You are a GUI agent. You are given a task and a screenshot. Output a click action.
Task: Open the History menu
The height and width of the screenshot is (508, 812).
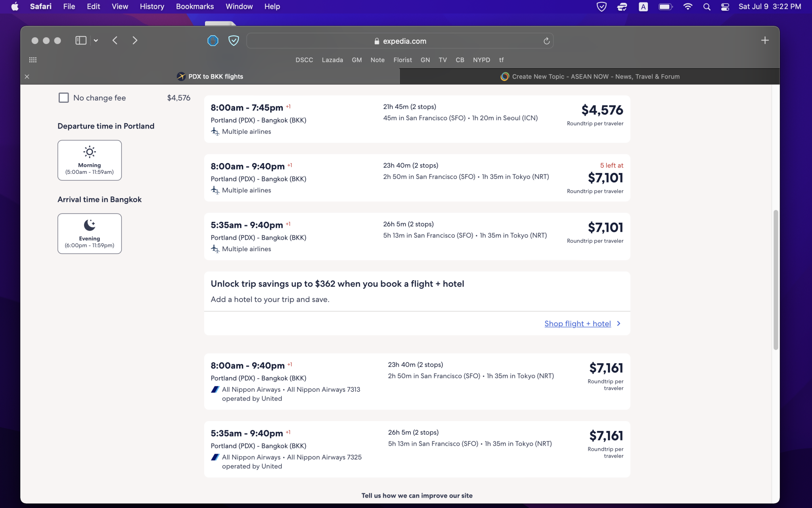pos(152,6)
